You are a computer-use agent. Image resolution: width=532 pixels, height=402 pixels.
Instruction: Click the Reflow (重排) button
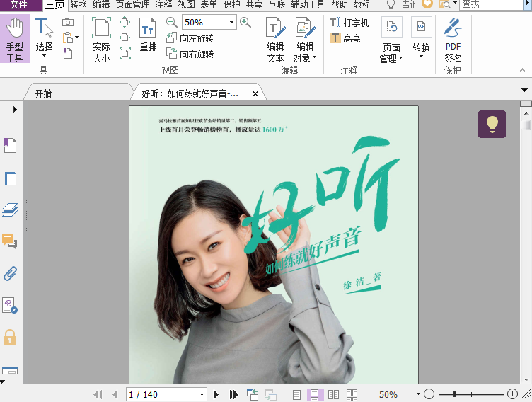pyautogui.click(x=148, y=35)
